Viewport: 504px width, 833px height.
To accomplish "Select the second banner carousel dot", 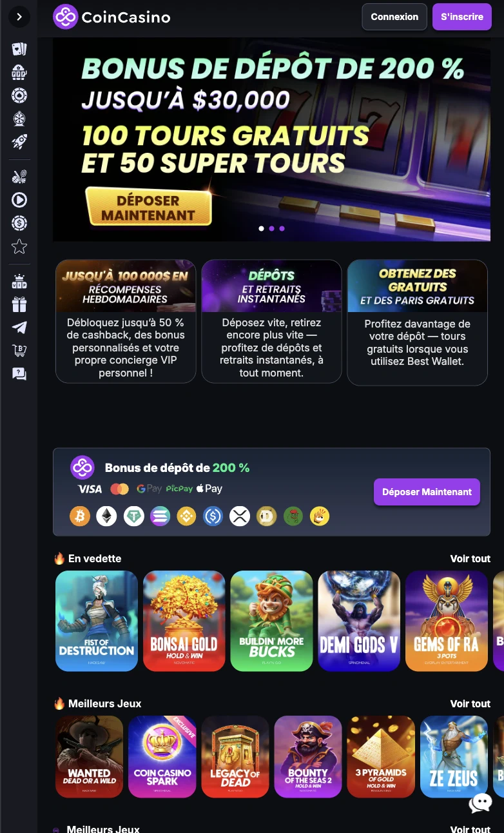I will click(x=271, y=228).
